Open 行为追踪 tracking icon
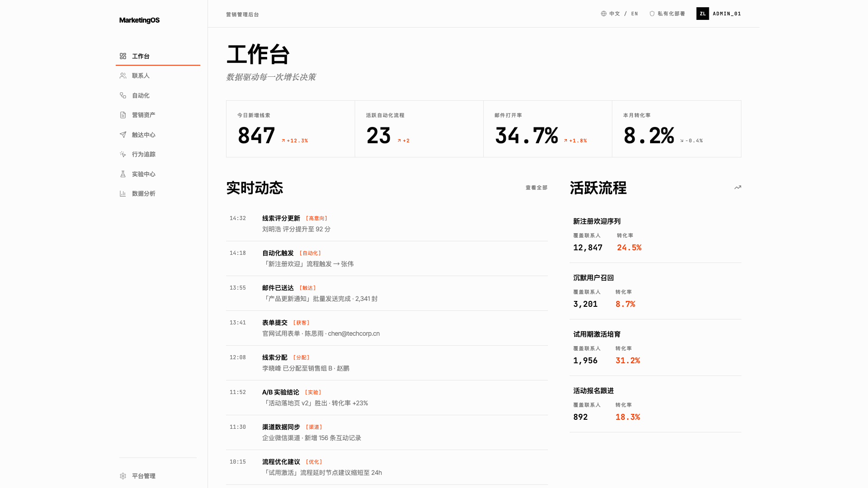This screenshot has height=488, width=868. (123, 154)
